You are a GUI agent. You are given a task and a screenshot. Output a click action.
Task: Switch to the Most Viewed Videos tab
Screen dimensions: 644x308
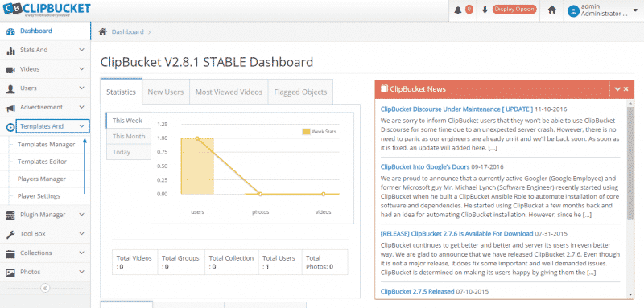click(x=229, y=92)
